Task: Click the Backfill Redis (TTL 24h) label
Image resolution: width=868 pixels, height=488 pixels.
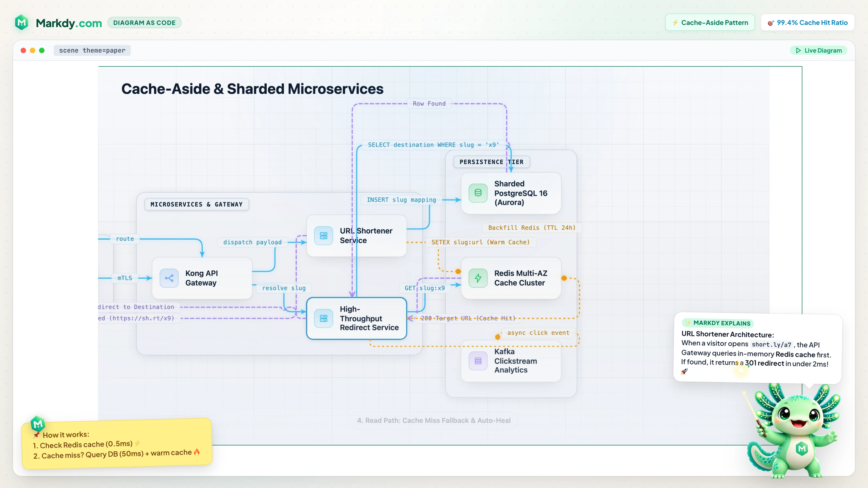Action: [x=532, y=228]
